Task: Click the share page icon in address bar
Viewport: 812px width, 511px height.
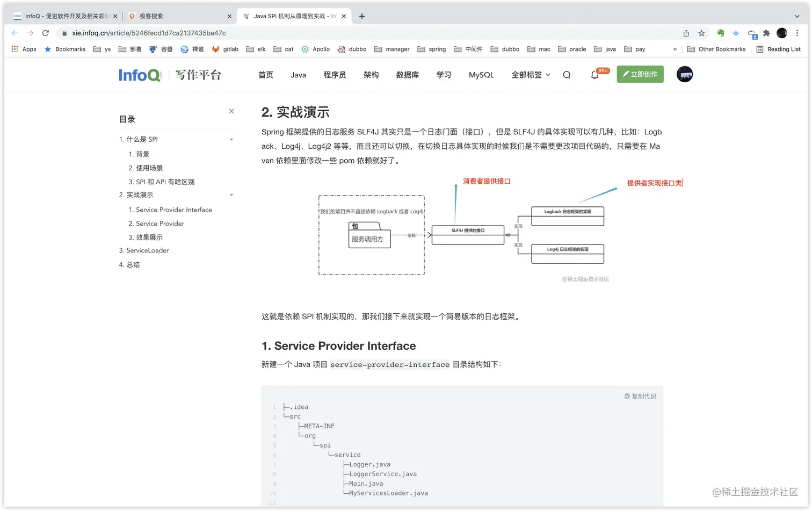Action: [x=686, y=33]
